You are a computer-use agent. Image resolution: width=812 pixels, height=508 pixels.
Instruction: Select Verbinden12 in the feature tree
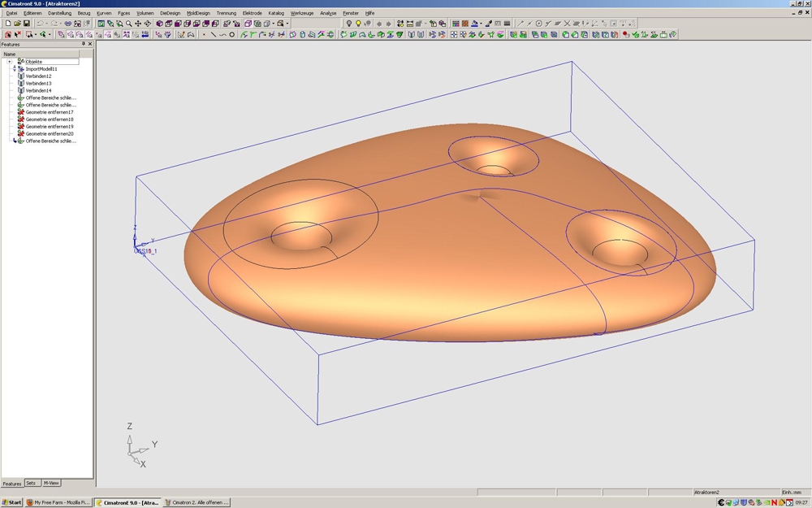point(38,76)
